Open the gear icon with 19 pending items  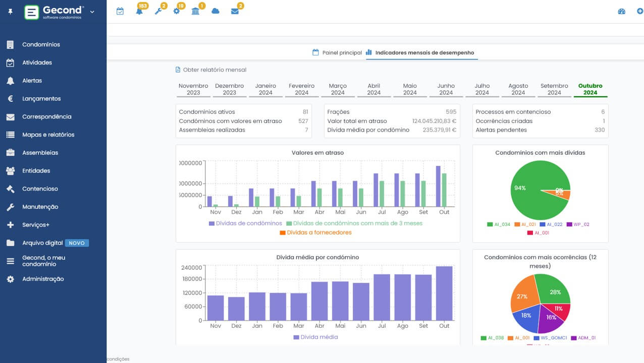(177, 11)
